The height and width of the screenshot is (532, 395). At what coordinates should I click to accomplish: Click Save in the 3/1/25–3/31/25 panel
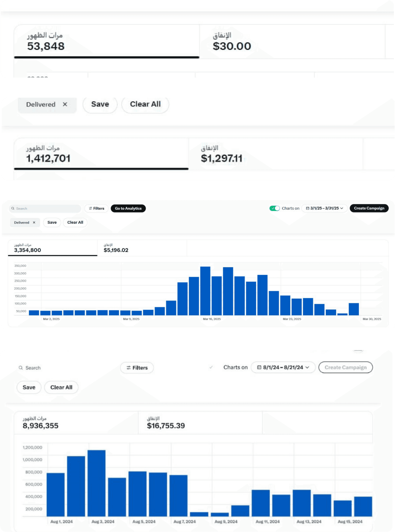(52, 222)
